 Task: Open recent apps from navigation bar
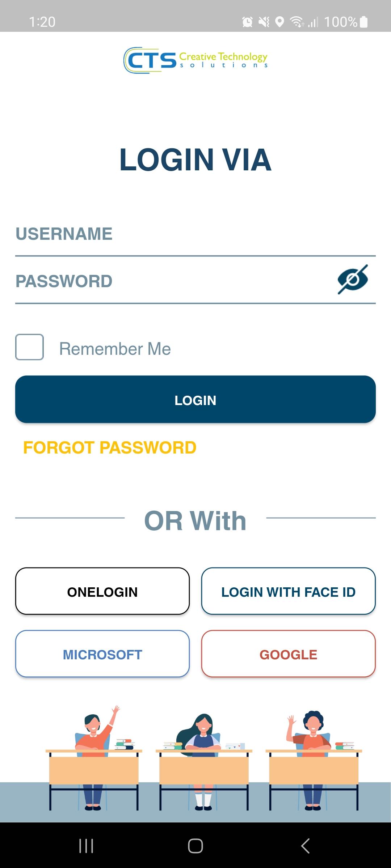point(86,846)
